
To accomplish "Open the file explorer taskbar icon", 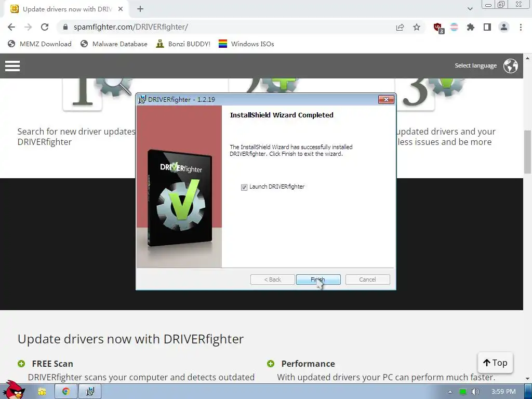I will pyautogui.click(x=42, y=392).
